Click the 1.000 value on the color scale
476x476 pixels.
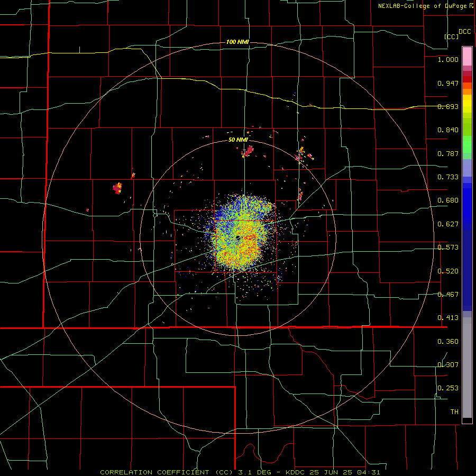(x=448, y=59)
